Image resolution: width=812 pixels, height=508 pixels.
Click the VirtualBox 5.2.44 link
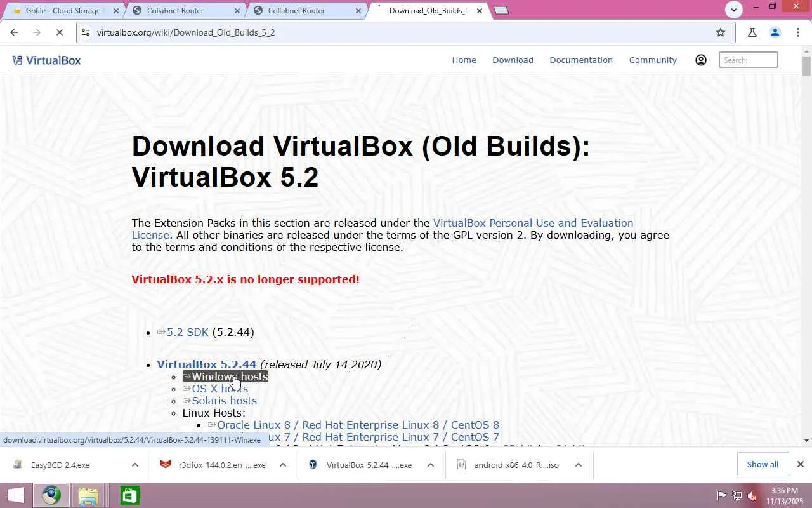(x=207, y=364)
